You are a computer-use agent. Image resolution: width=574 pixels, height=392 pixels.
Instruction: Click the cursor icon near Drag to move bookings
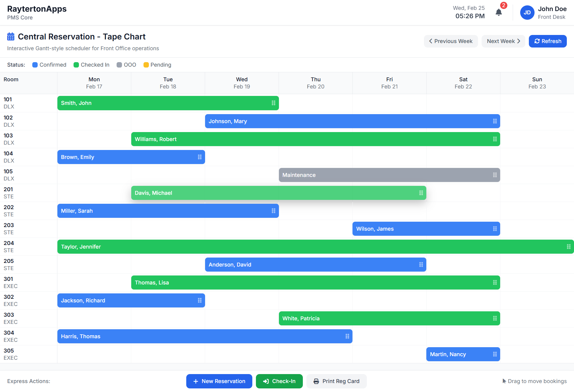tap(505, 381)
